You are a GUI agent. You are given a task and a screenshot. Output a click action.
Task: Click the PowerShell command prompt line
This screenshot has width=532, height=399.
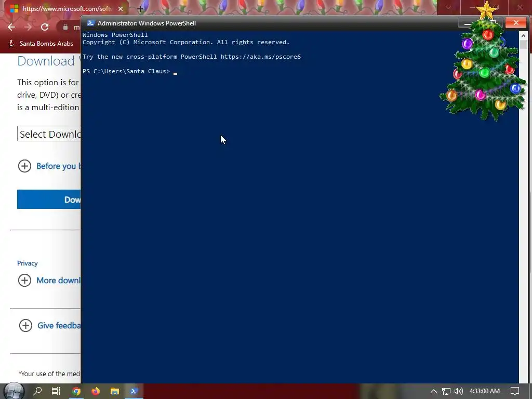point(130,71)
